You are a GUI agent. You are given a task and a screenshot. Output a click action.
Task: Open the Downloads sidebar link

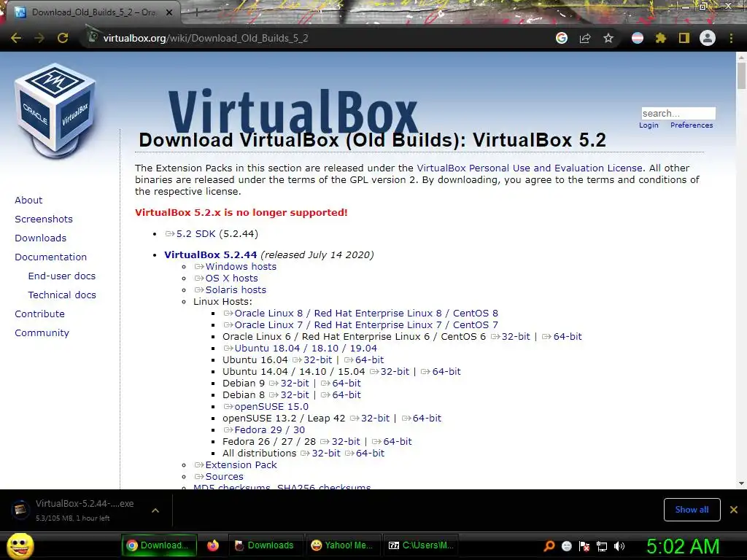pos(41,238)
